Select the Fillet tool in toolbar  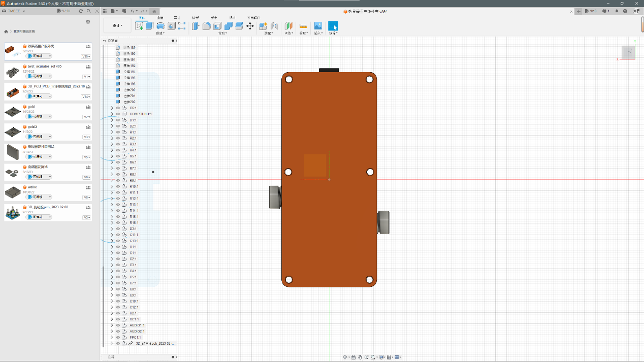207,26
